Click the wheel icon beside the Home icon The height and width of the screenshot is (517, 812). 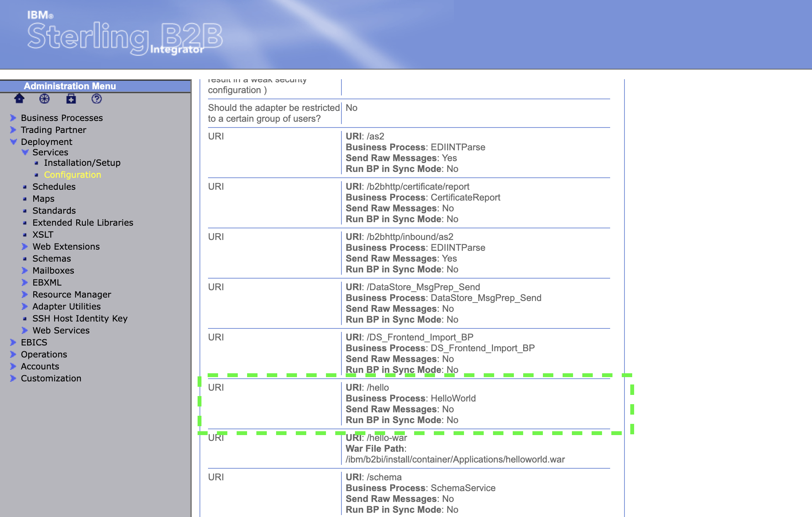click(x=44, y=99)
